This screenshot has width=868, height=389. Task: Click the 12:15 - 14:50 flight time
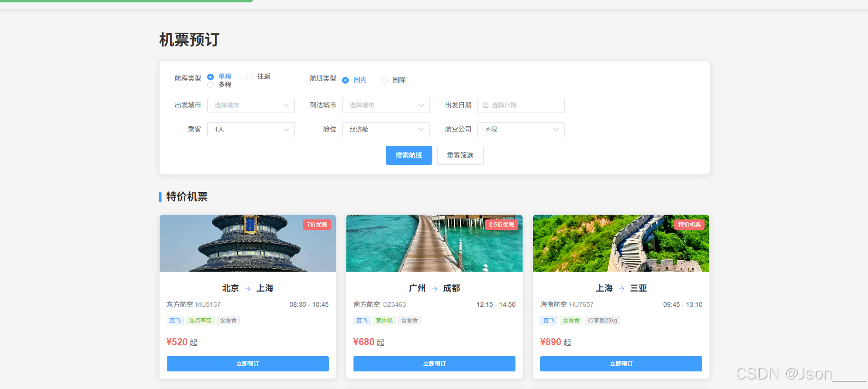click(496, 304)
